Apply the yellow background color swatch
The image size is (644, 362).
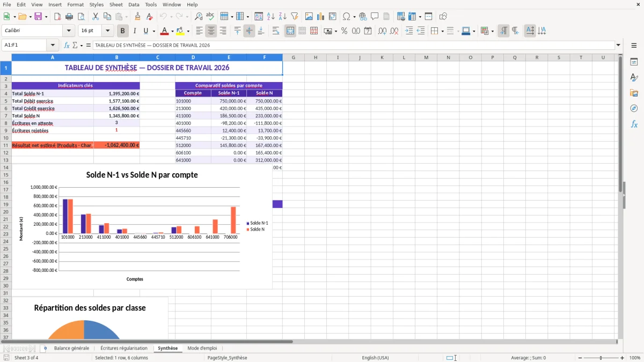pos(180,31)
